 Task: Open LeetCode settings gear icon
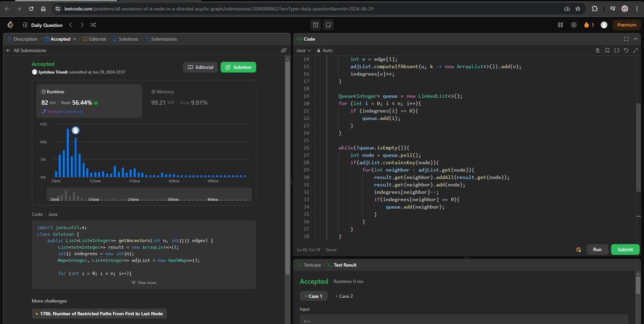click(x=574, y=25)
